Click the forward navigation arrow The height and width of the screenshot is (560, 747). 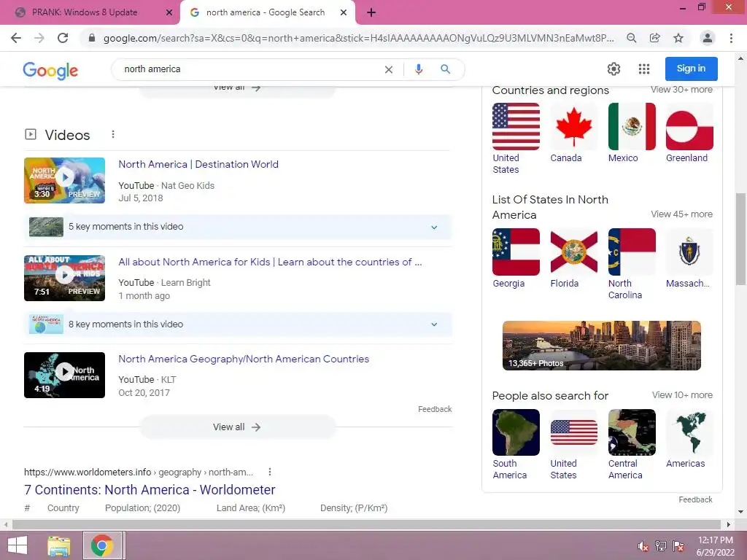pos(39,38)
